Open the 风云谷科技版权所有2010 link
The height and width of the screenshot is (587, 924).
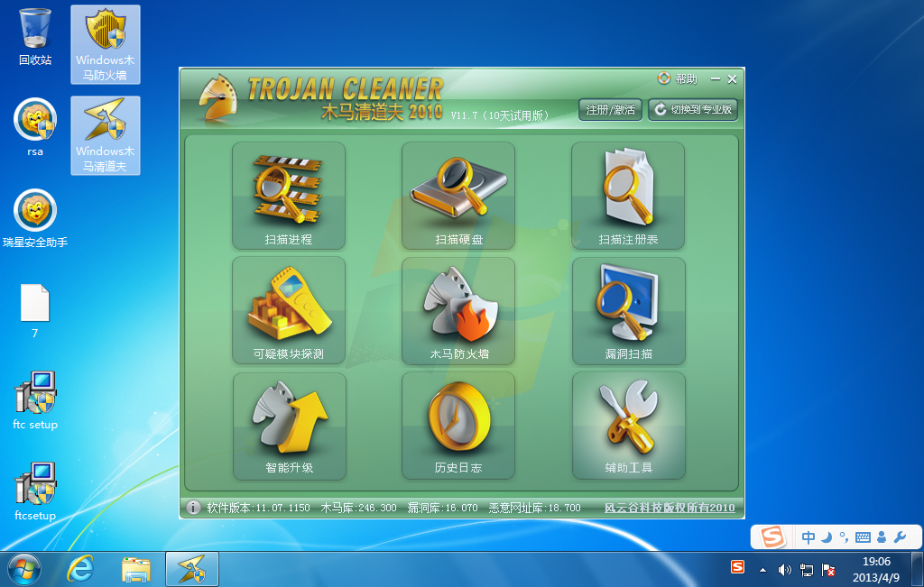pyautogui.click(x=670, y=508)
